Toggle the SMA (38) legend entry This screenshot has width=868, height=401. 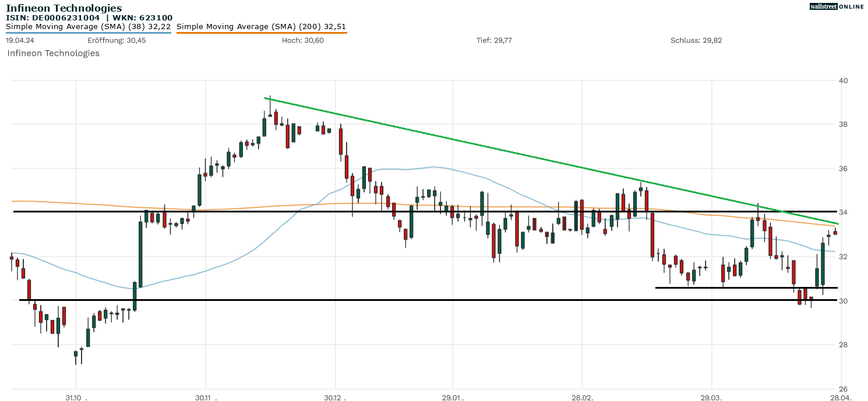click(88, 27)
